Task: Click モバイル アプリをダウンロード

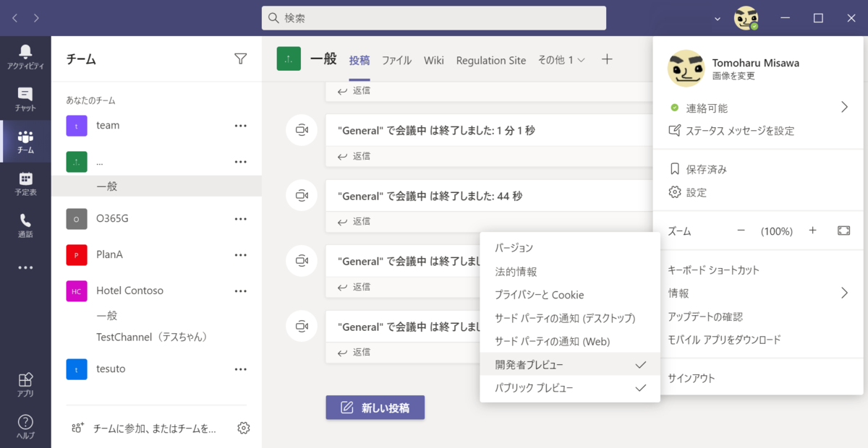Action: [x=724, y=340]
